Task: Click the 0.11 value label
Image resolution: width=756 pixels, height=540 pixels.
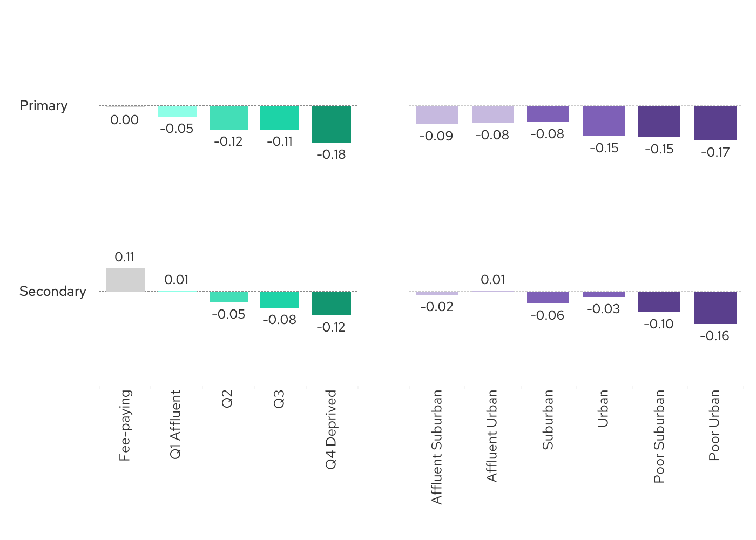Action: pyautogui.click(x=125, y=257)
